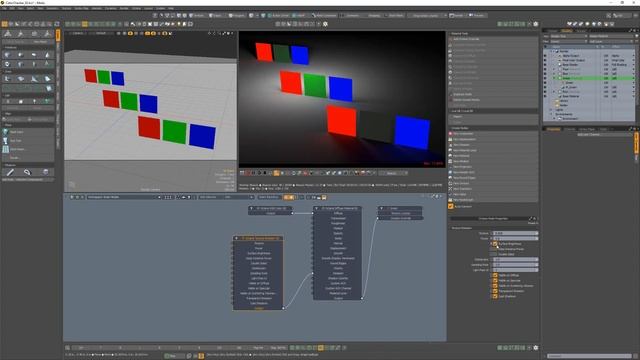Expand the Lights group in Shader Tree
640x360 pixels.
click(552, 110)
